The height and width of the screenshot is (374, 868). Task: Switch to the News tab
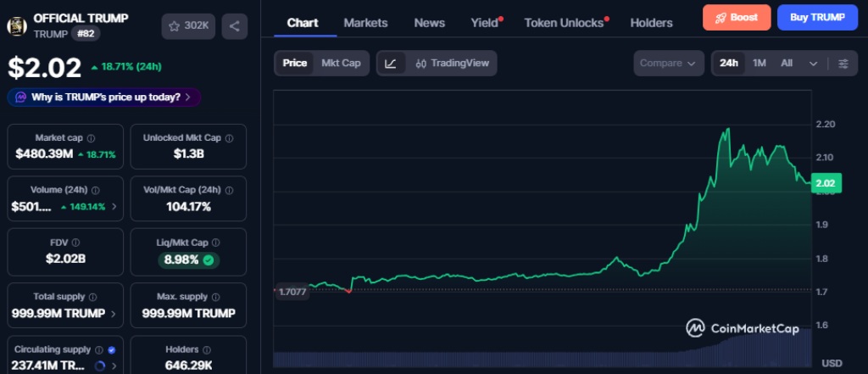tap(430, 23)
